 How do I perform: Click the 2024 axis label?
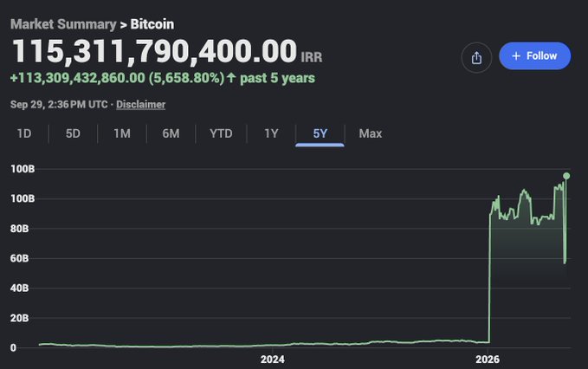pos(273,359)
